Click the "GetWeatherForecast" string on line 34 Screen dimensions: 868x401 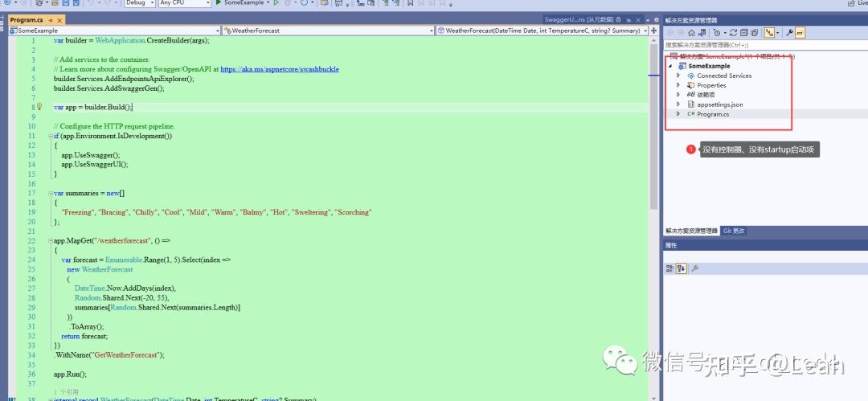(126, 354)
